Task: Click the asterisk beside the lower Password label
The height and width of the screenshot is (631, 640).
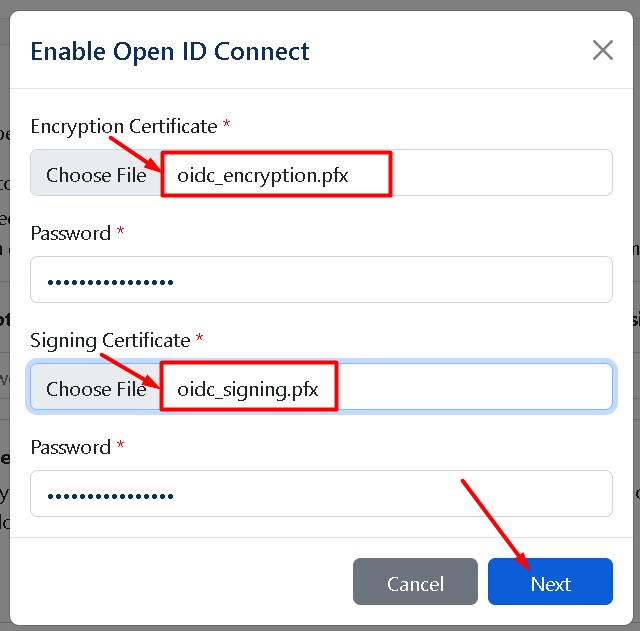Action: click(x=121, y=446)
